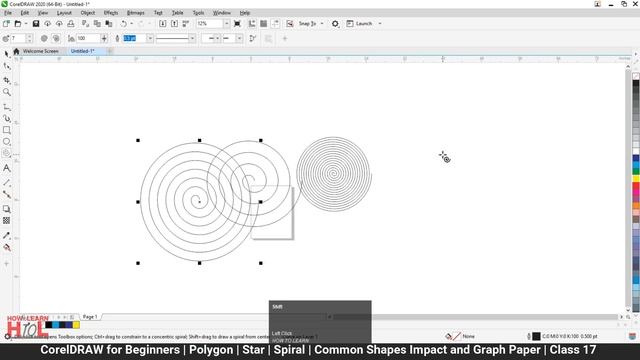Toggle Close curve button in property bar
This screenshot has width=640, height=360.
(253, 38)
